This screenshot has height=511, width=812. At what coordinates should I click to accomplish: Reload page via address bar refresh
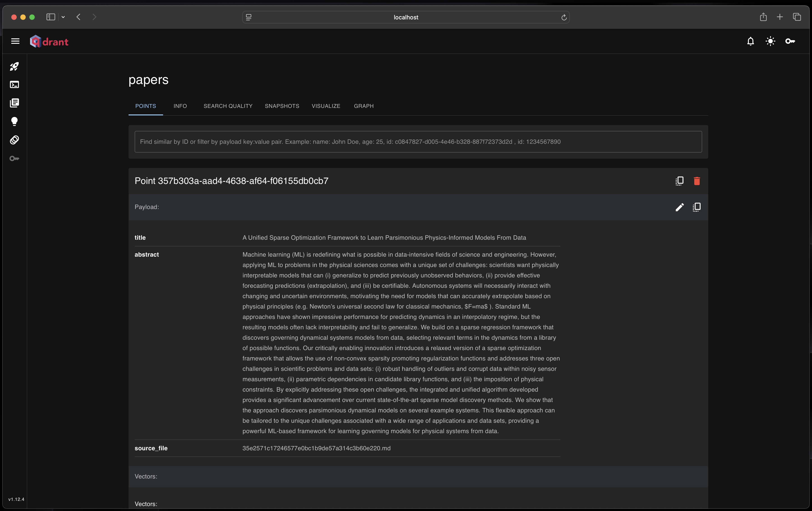pyautogui.click(x=563, y=17)
